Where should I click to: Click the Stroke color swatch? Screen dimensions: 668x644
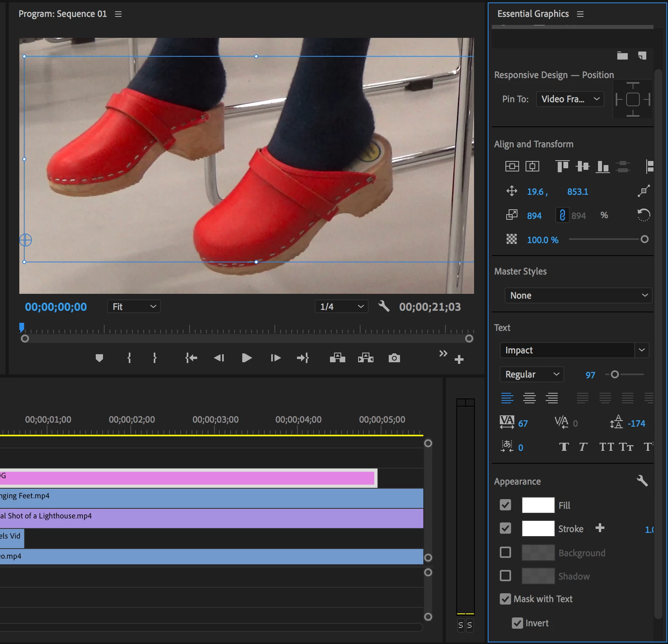(x=538, y=528)
